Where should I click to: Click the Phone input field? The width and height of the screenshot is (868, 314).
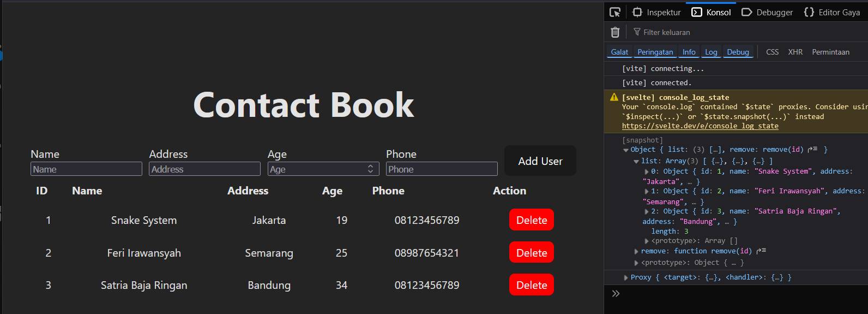(442, 169)
